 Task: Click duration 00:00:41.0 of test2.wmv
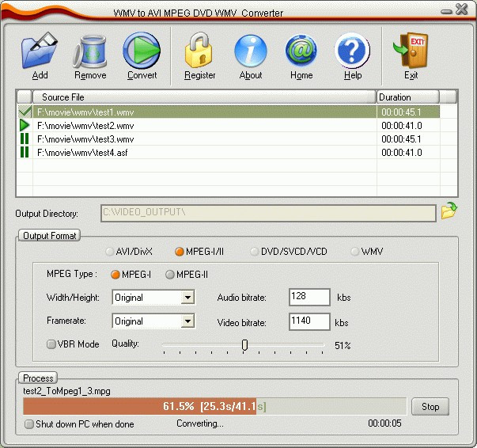click(402, 126)
